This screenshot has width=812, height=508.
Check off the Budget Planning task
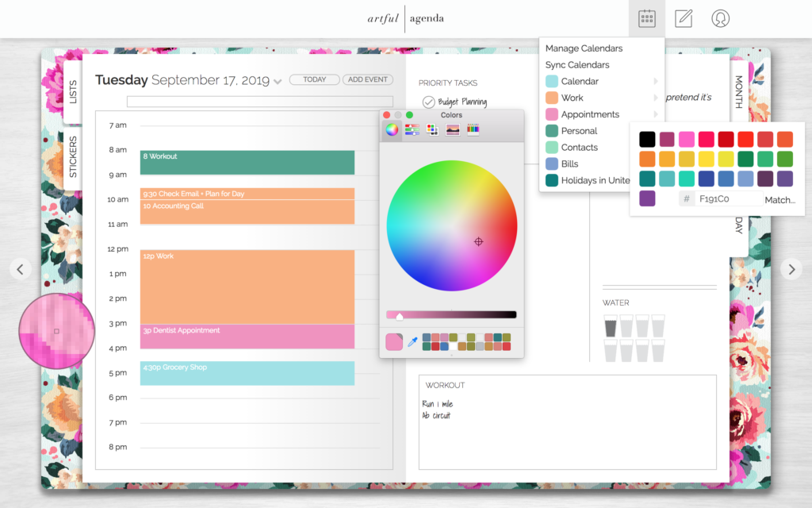pyautogui.click(x=428, y=102)
